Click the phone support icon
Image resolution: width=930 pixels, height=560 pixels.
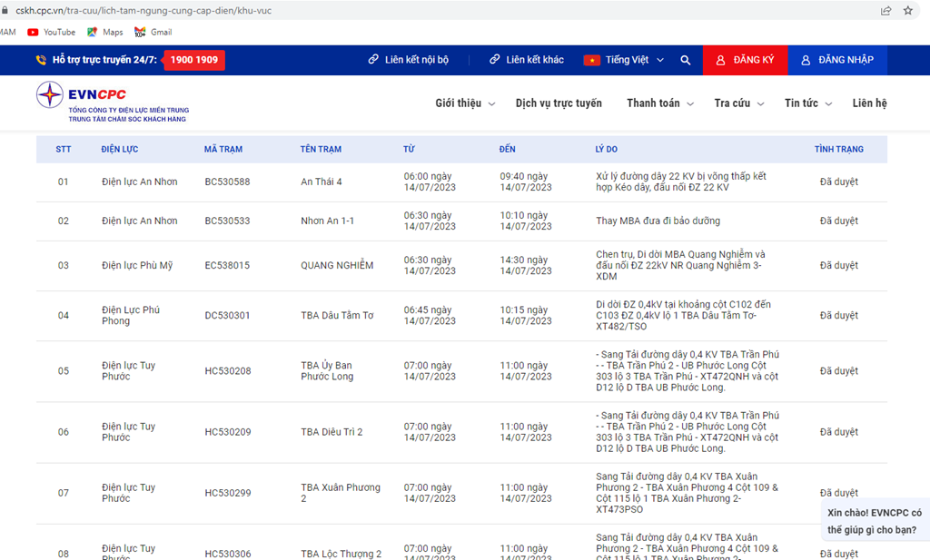(x=41, y=60)
